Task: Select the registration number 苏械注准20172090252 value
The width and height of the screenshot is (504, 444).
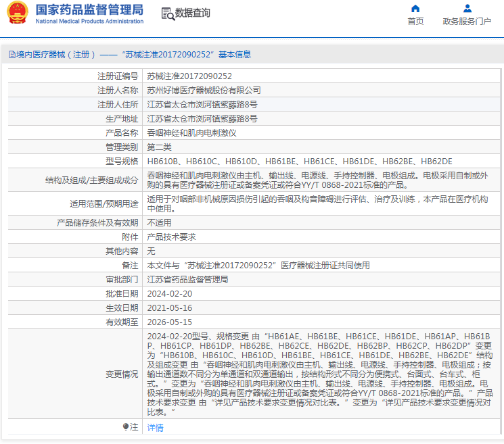Action: pyautogui.click(x=189, y=76)
